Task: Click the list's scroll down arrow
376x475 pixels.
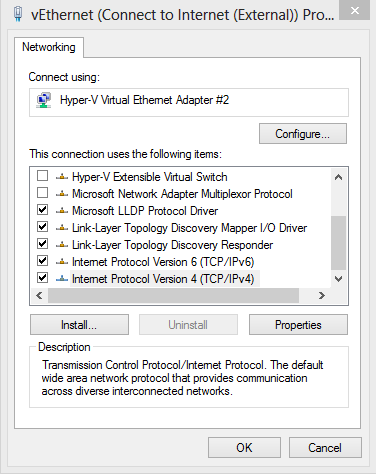Action: pos(338,279)
